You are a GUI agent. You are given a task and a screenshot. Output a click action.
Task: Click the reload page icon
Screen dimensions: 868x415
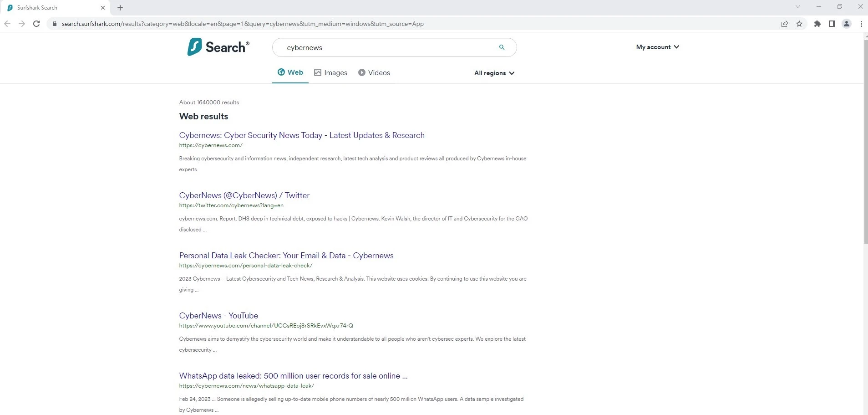pos(36,24)
